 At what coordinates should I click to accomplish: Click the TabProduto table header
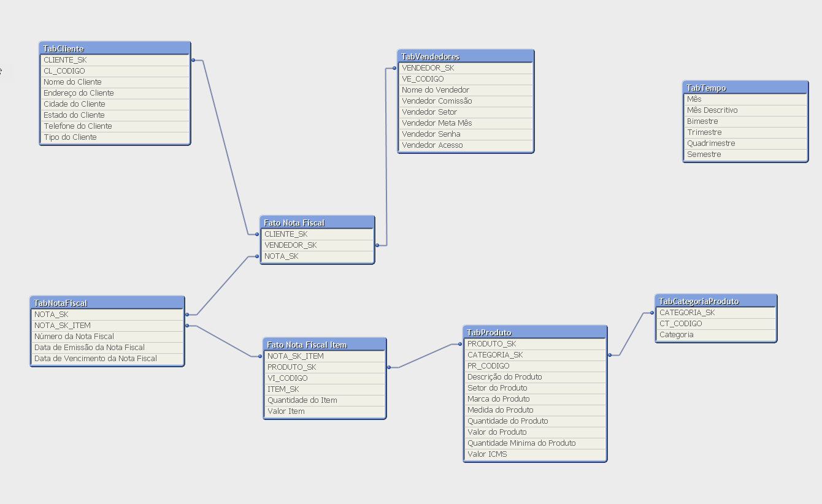pos(535,332)
